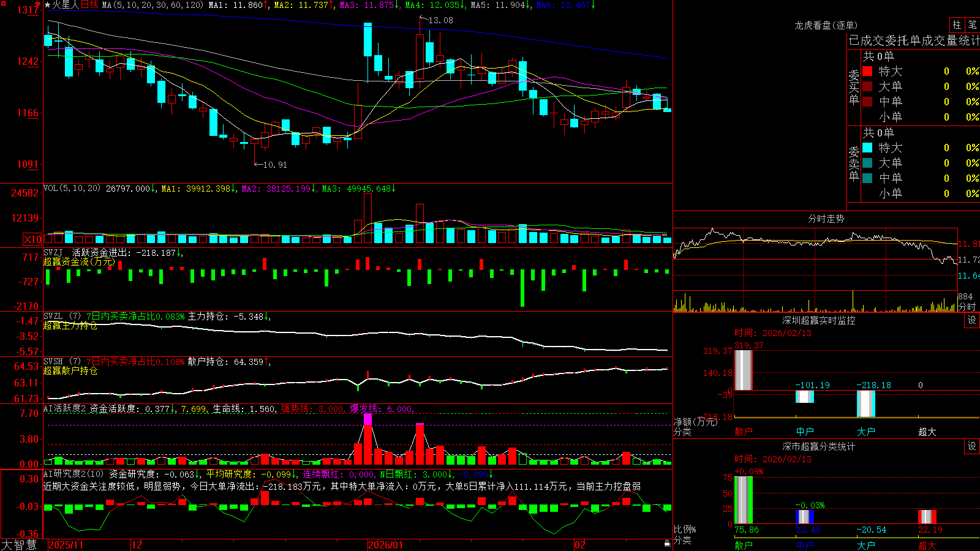Click the X10 volume scale box
Image resolution: width=980 pixels, height=551 pixels.
(32, 239)
